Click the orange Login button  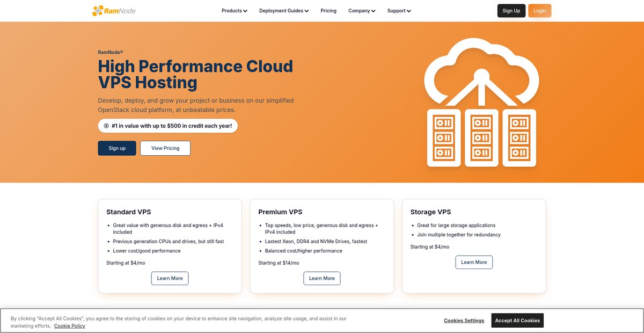pos(540,11)
